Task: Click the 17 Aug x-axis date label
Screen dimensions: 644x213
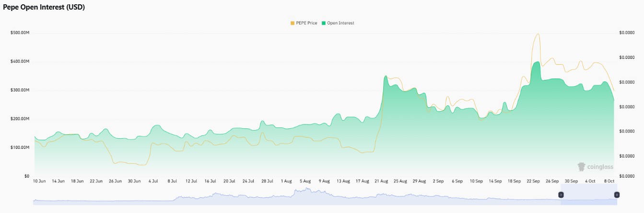Action: [x=362, y=181]
